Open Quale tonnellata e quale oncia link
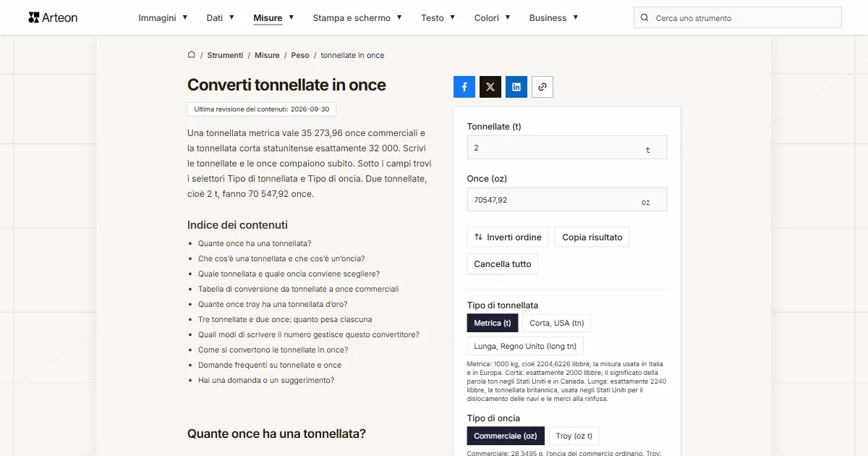Viewport: 868px width, 456px height. coord(289,274)
